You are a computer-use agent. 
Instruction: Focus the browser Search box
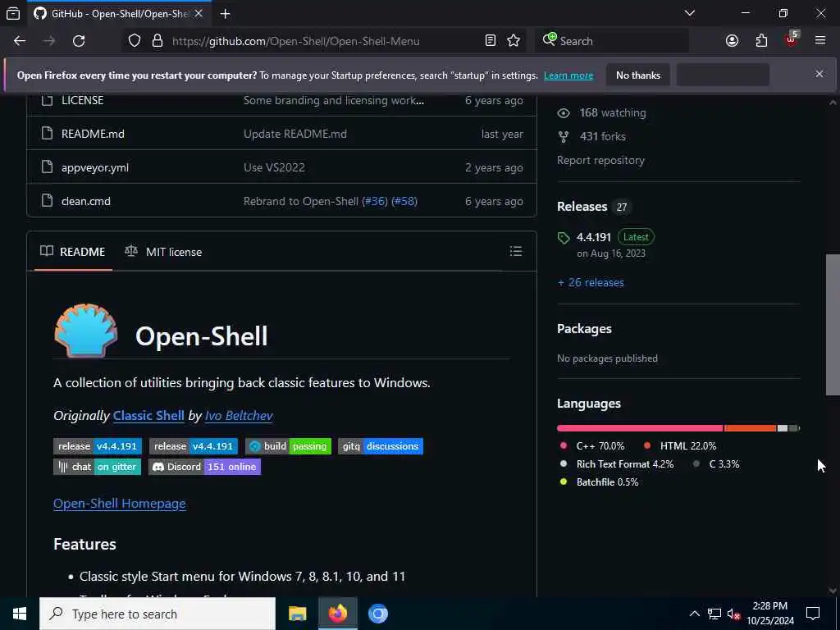click(612, 41)
